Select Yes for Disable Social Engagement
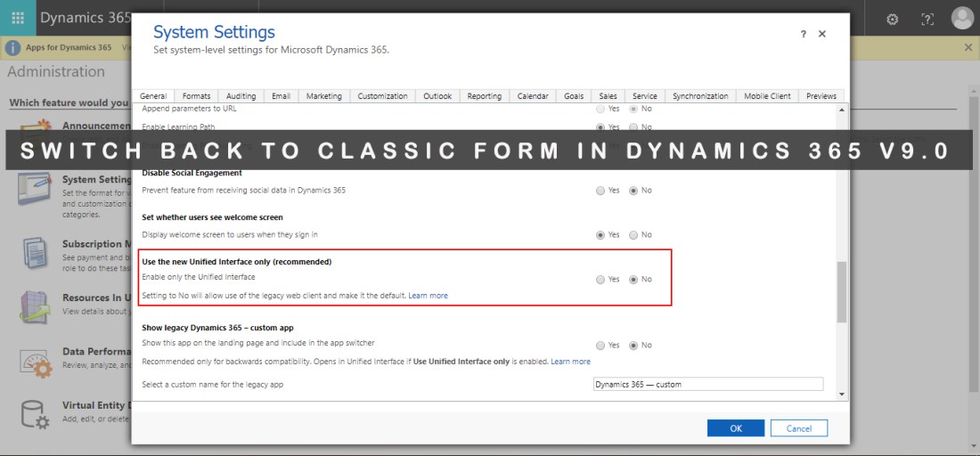 [600, 191]
